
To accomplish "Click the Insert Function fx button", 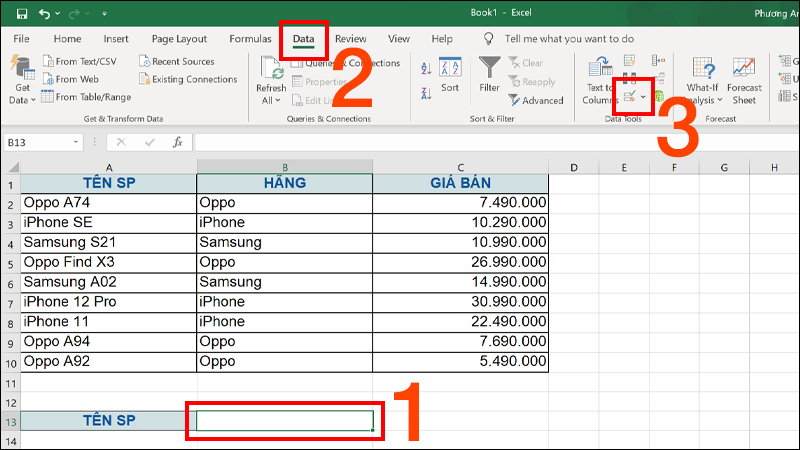I will (177, 142).
